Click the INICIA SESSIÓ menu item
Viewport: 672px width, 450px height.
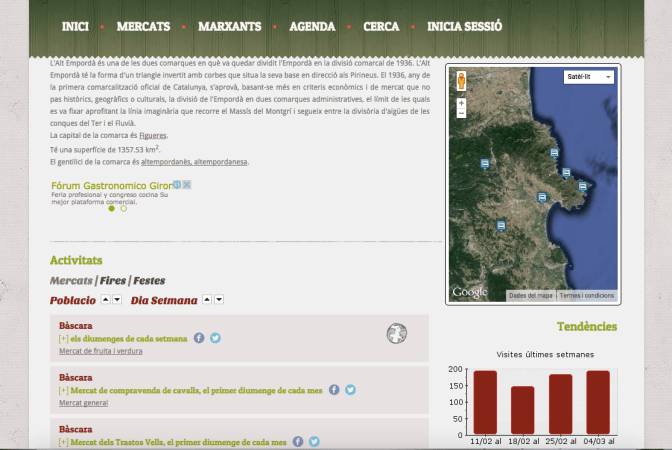(464, 27)
